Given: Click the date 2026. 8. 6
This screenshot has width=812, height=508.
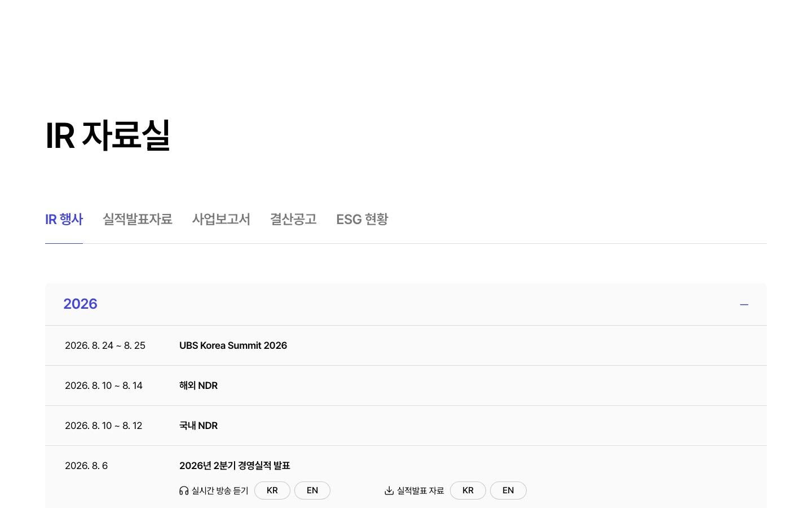Looking at the screenshot, I should click(86, 466).
